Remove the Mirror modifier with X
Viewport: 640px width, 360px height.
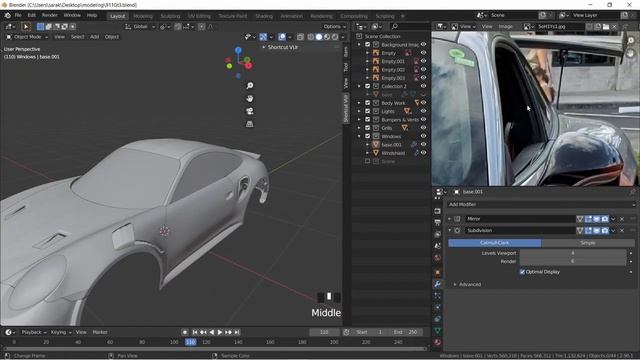[622, 219]
